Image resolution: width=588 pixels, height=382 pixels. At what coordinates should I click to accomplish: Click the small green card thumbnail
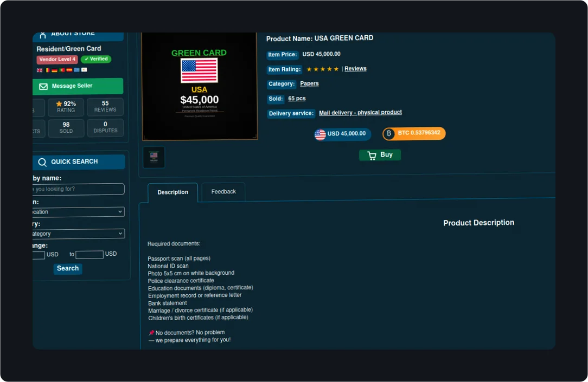154,157
